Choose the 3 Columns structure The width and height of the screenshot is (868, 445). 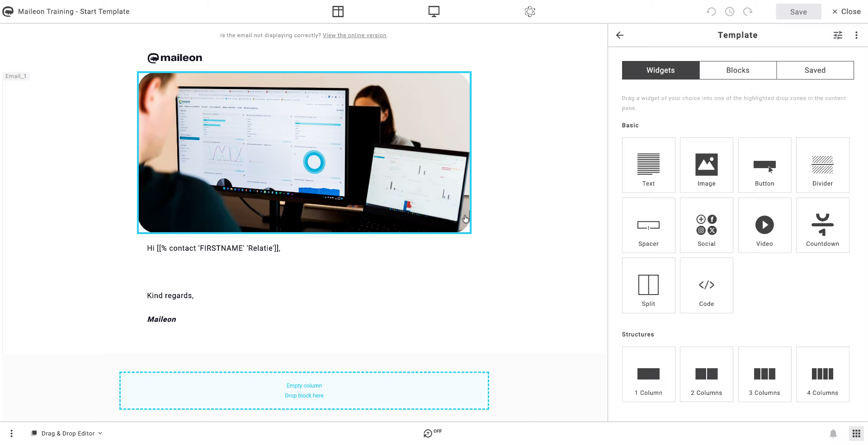tap(764, 375)
